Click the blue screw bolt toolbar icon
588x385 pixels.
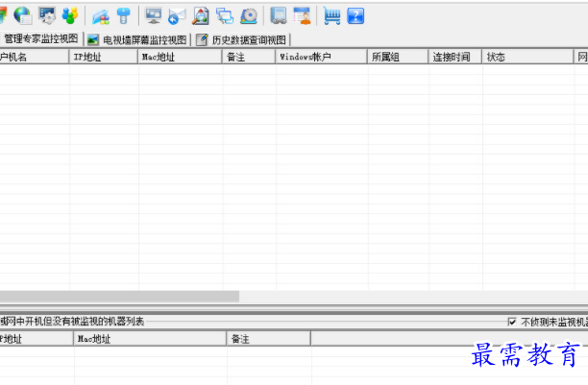click(123, 15)
